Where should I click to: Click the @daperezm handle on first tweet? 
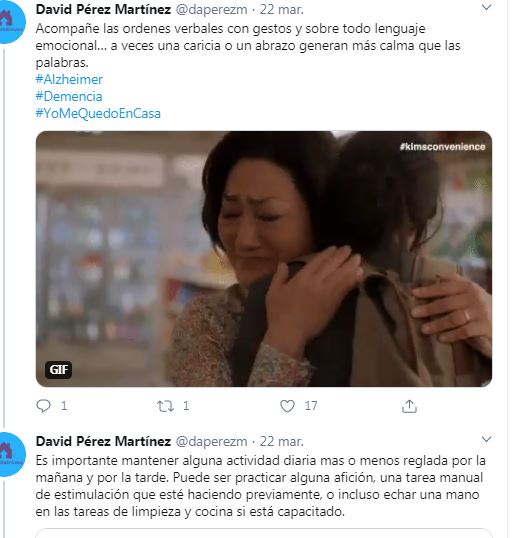[211, 10]
